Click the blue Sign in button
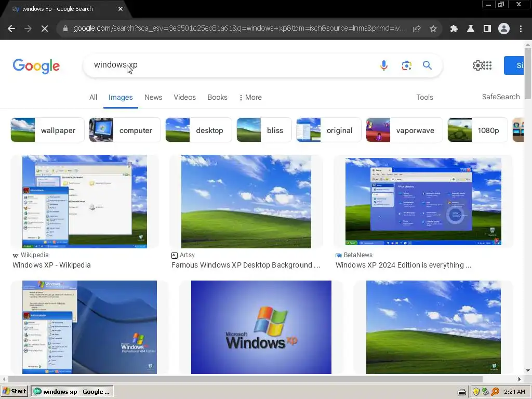 [x=514, y=65]
